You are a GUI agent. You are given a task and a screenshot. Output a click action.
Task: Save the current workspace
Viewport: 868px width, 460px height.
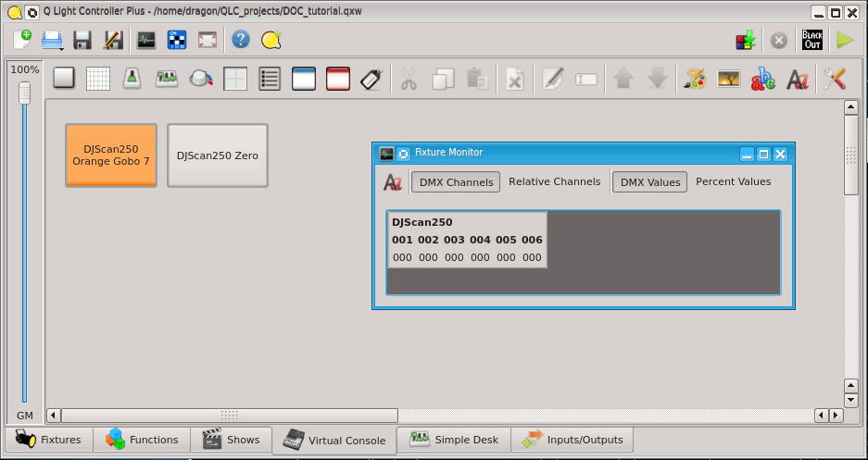click(x=83, y=40)
